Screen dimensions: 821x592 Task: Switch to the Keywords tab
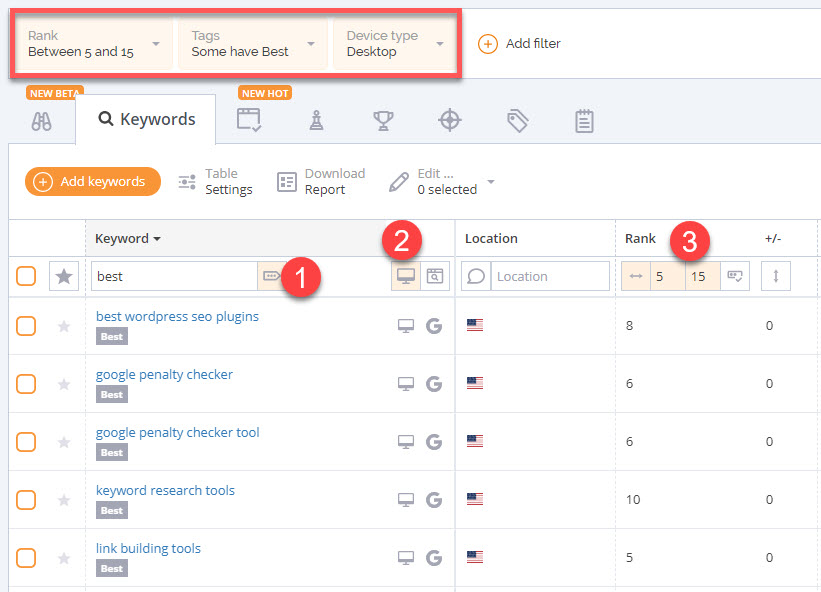(x=146, y=120)
